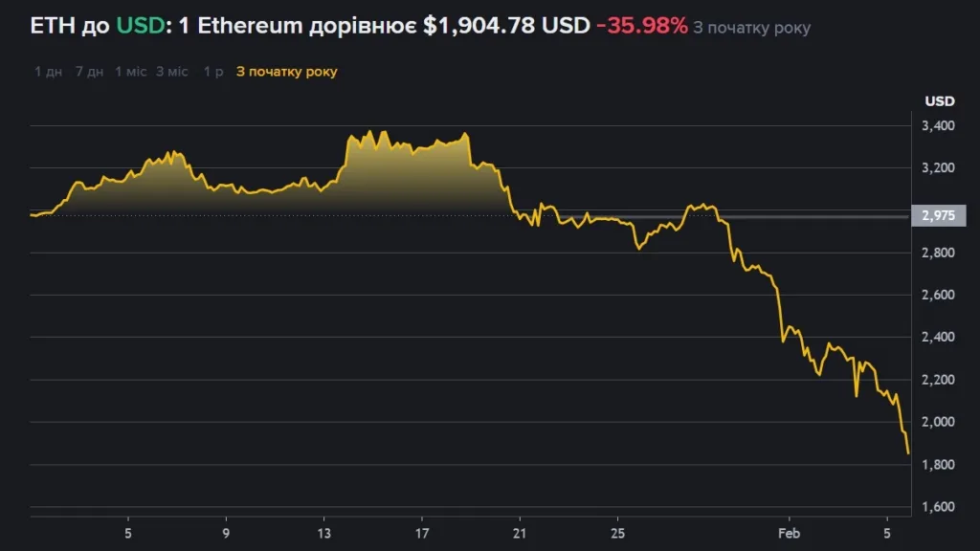This screenshot has width=980, height=551.
Task: Click the 3,400 price axis label
Action: pyautogui.click(x=939, y=126)
